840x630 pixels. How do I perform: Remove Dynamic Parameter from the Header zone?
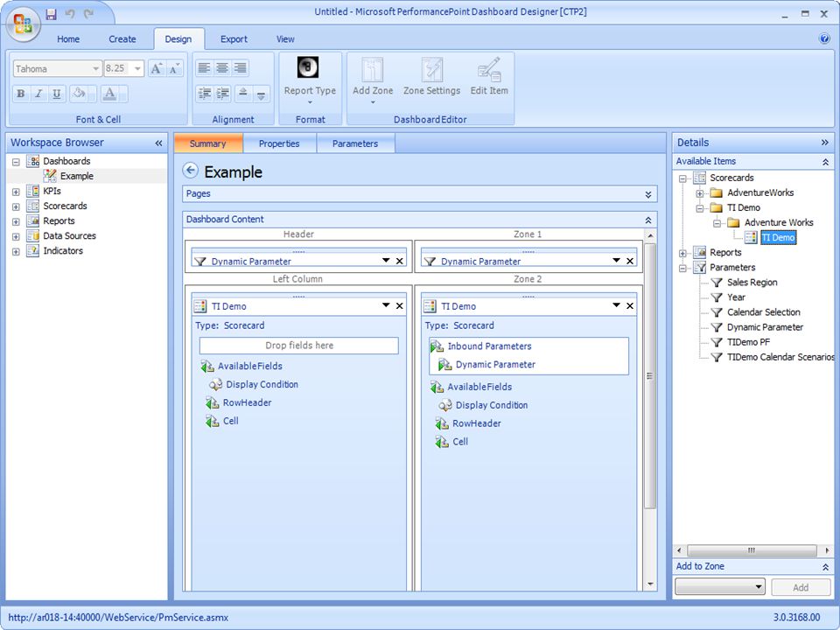[x=400, y=261]
